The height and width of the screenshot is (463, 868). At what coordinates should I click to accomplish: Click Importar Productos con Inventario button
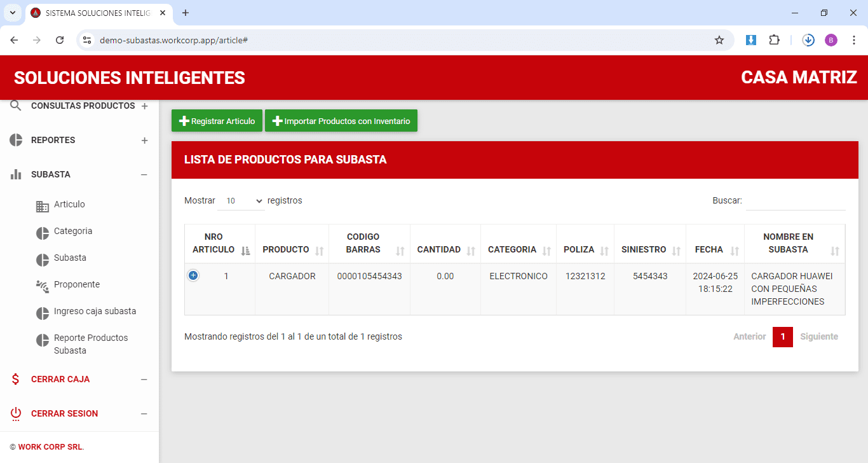[341, 121]
